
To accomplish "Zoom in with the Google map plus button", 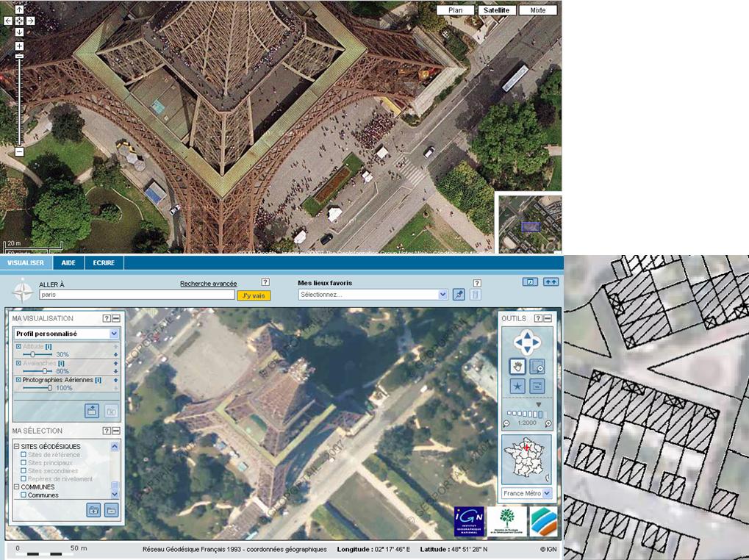I will click(19, 46).
